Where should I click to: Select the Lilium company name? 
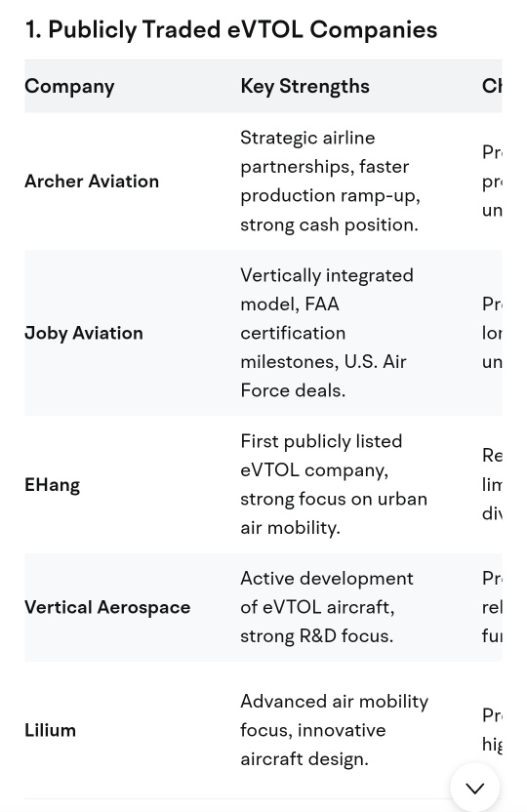click(50, 730)
